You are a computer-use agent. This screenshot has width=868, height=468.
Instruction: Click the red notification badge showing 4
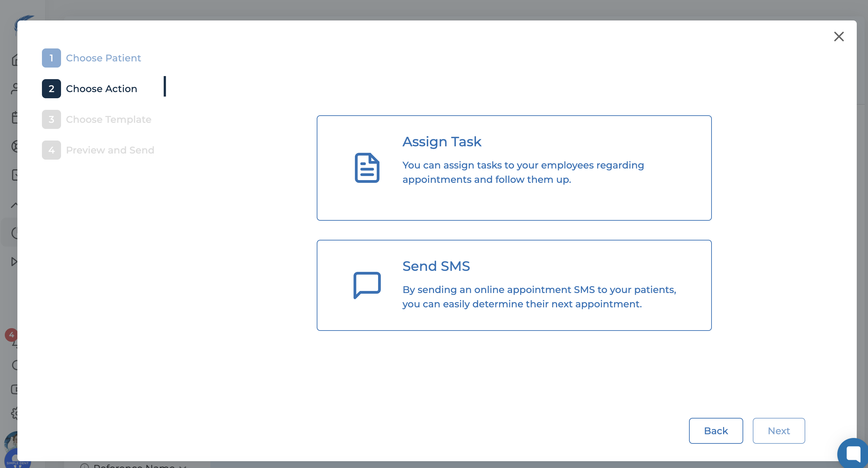pos(11,335)
